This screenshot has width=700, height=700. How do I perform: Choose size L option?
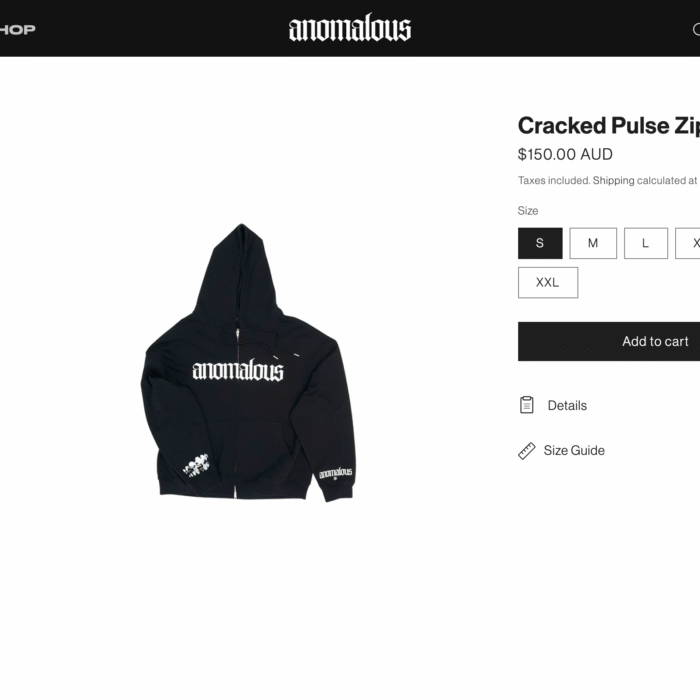[x=646, y=243]
